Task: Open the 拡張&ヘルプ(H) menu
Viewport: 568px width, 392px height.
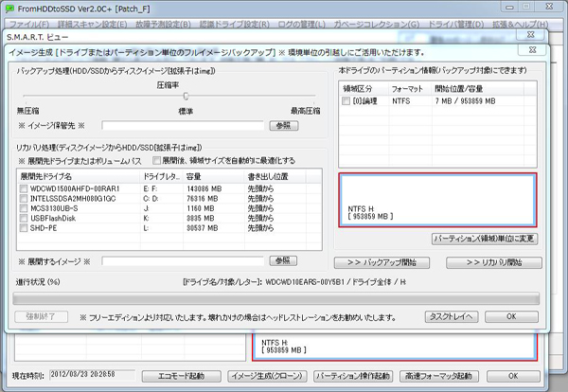Action: pos(520,25)
